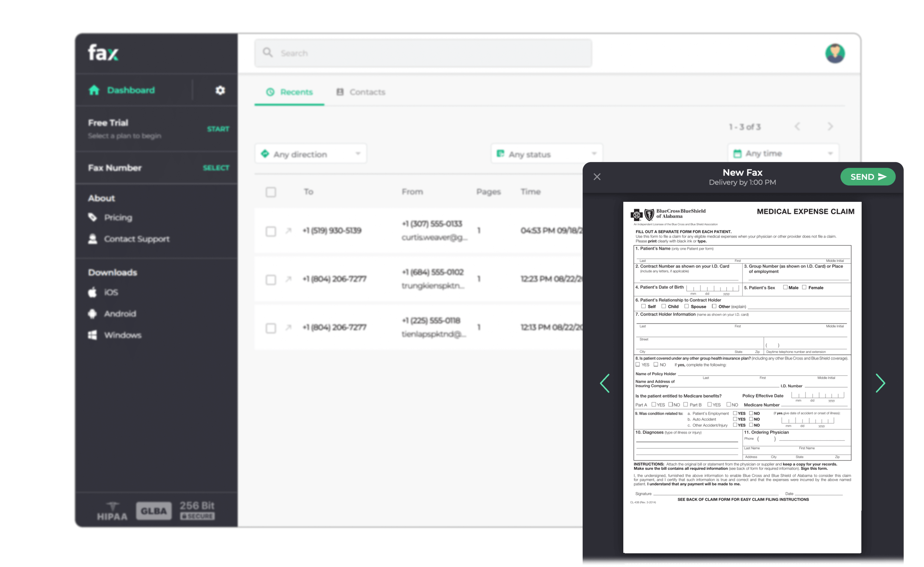The image size is (924, 567).
Task: Click START to begin the Free Trial
Action: click(218, 129)
